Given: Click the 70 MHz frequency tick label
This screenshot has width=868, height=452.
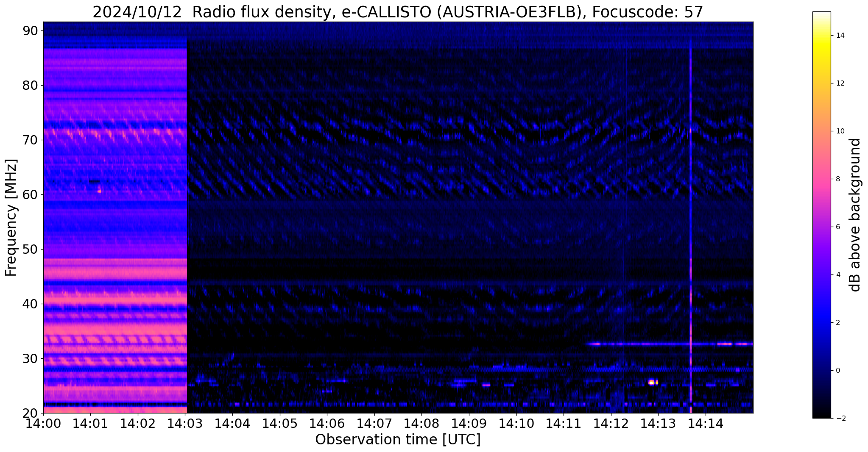Looking at the screenshot, I should click(x=30, y=140).
